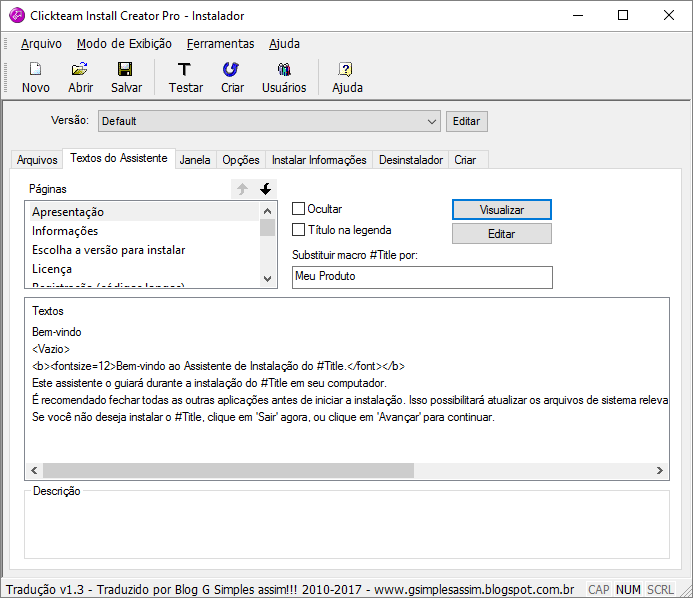Switch to the Janela tab
The image size is (693, 598).
[195, 160]
